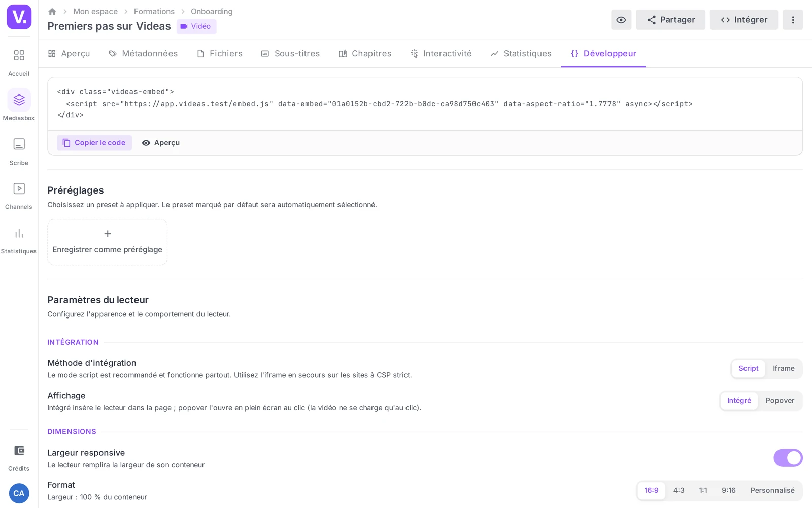The width and height of the screenshot is (812, 508).
Task: Open Channels in the sidebar
Action: pos(19,196)
